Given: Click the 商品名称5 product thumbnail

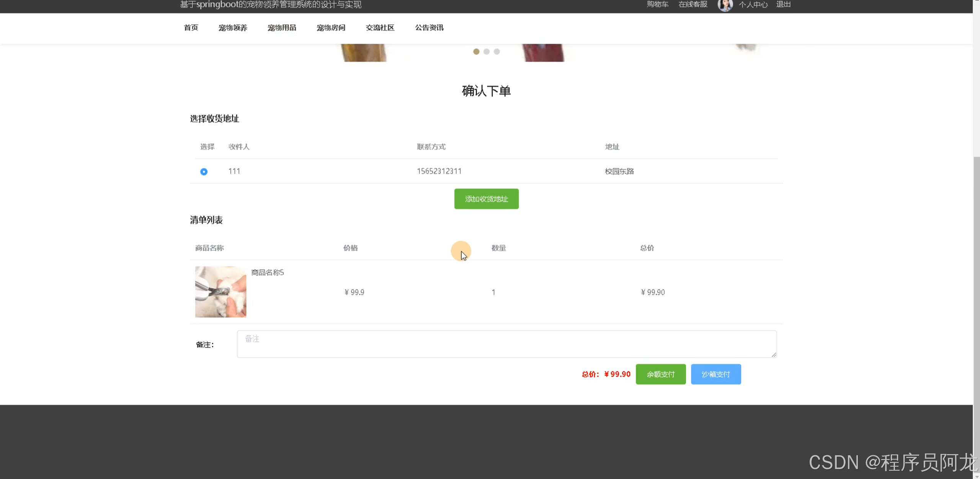Looking at the screenshot, I should tap(220, 292).
